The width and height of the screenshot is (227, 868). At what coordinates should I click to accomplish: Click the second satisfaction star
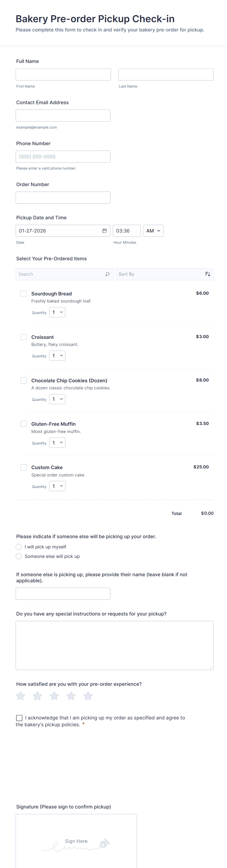37,696
